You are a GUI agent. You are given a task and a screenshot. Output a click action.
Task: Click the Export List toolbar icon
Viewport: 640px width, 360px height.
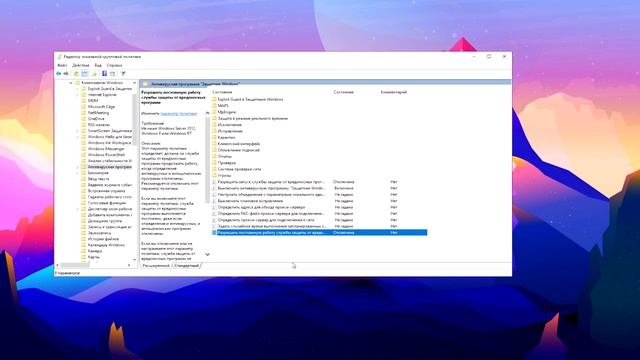click(x=94, y=73)
